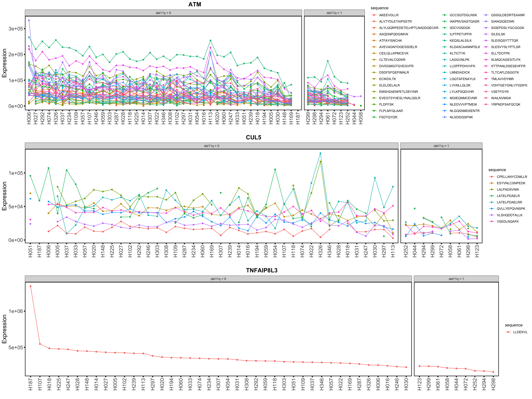532x399 pixels.
Task: Click the ATM del11q = 1 facet header
Action: point(334,13)
